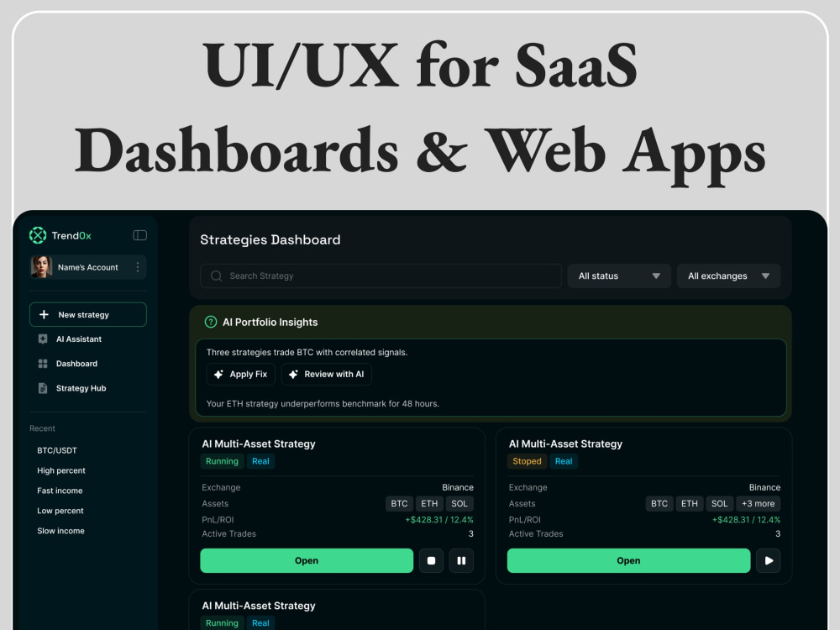Click Review with AI button
This screenshot has width=840, height=630.
coord(326,375)
